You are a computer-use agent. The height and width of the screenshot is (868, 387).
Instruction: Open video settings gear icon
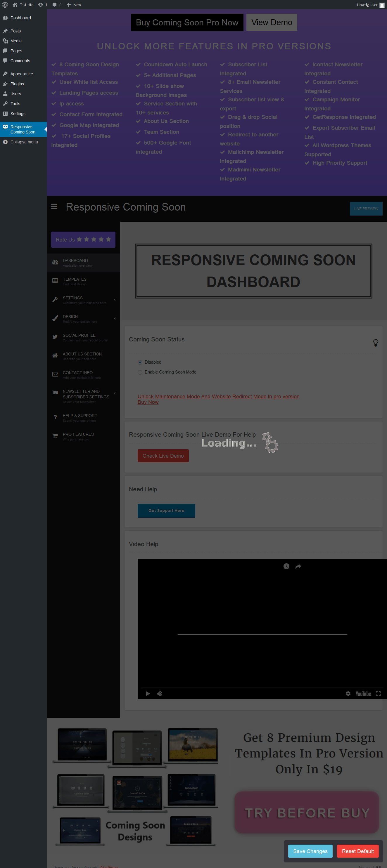(348, 693)
